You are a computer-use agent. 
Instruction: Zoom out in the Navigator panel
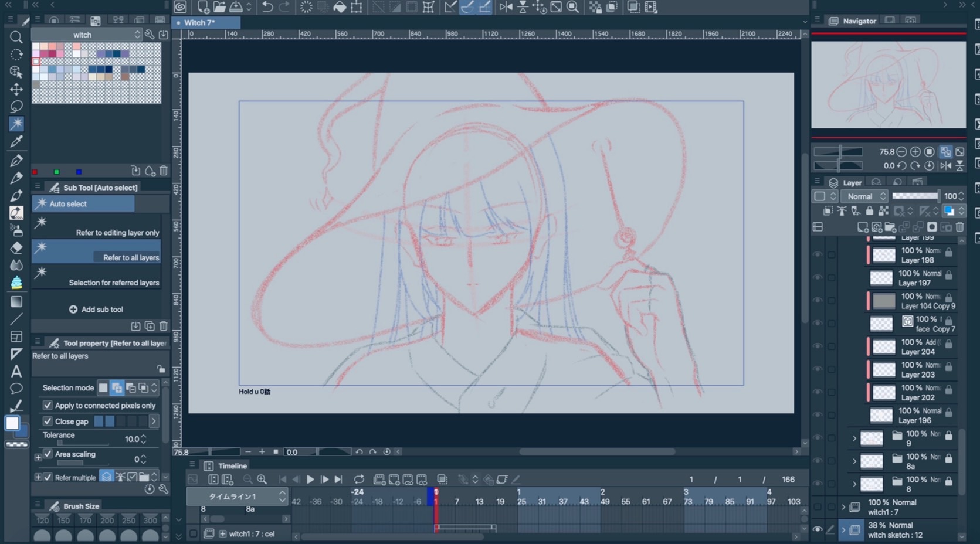pos(902,152)
